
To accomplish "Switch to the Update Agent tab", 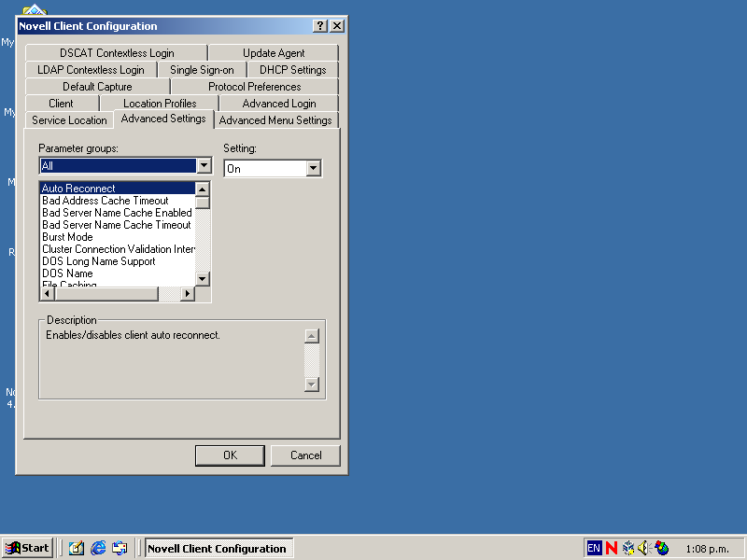I will click(274, 53).
